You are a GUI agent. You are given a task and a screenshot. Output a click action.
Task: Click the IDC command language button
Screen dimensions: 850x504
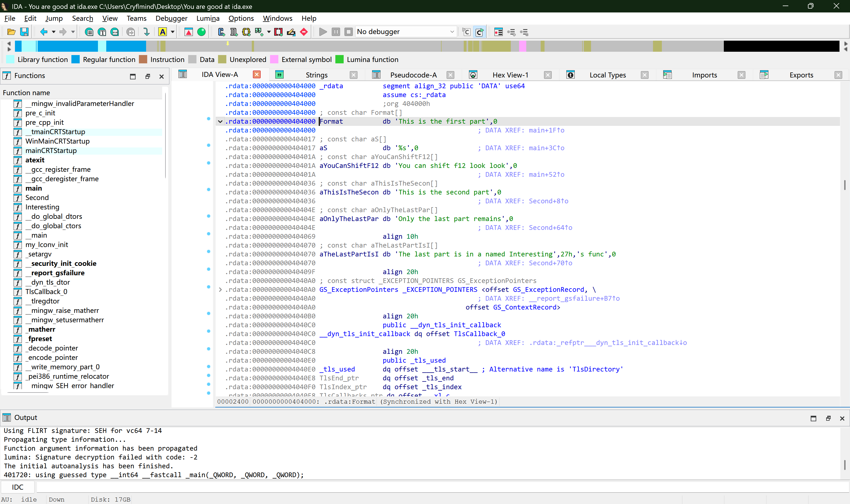pyautogui.click(x=18, y=487)
